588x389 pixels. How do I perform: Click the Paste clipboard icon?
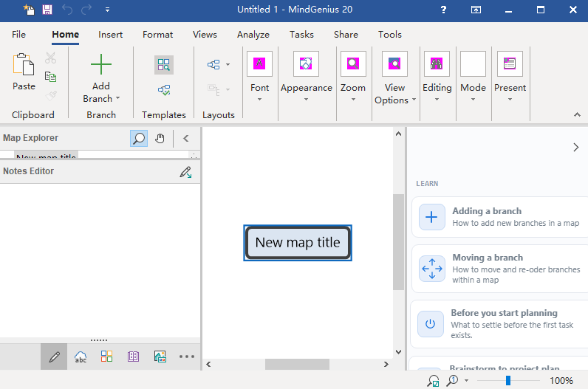click(24, 64)
